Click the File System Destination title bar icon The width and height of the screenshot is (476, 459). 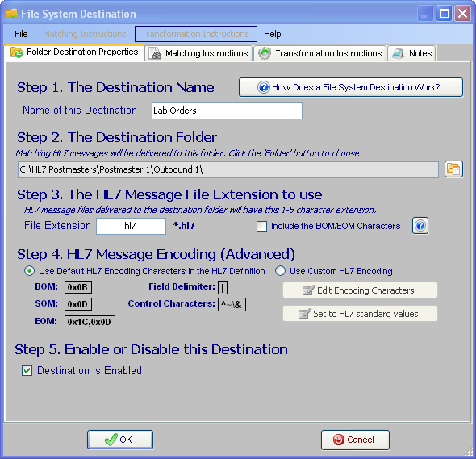tap(11, 14)
